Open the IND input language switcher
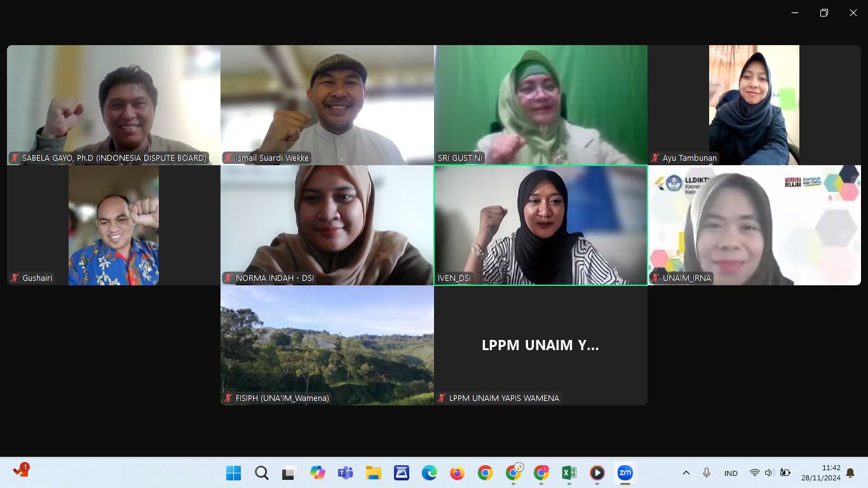The height and width of the screenshot is (488, 868). click(731, 473)
